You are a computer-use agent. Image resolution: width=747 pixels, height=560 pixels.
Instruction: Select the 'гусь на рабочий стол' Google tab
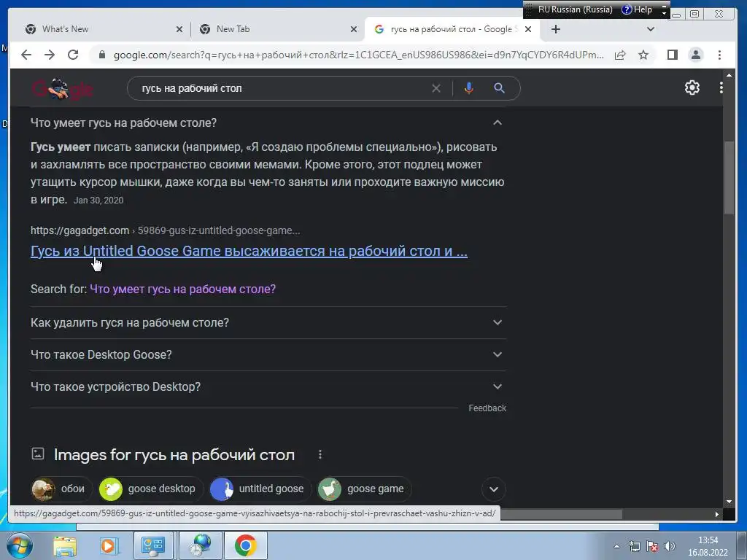[x=452, y=29]
